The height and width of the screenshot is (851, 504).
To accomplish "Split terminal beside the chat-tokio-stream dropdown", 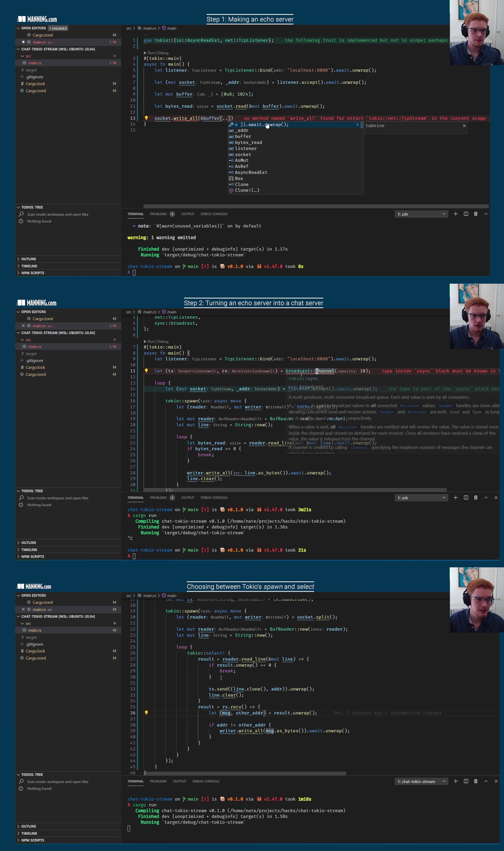I will [x=466, y=781].
